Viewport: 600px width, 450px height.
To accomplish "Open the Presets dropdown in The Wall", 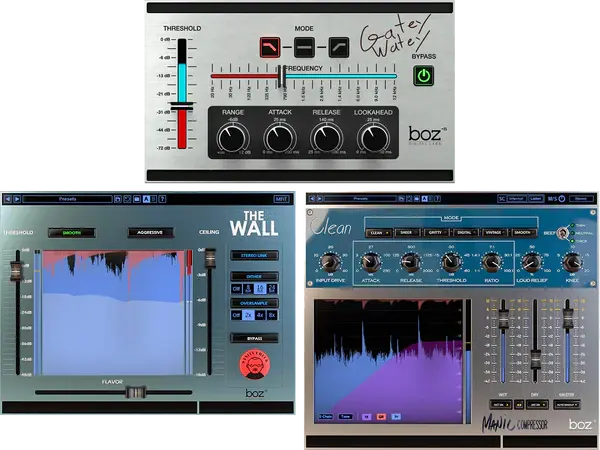I will coord(67,199).
